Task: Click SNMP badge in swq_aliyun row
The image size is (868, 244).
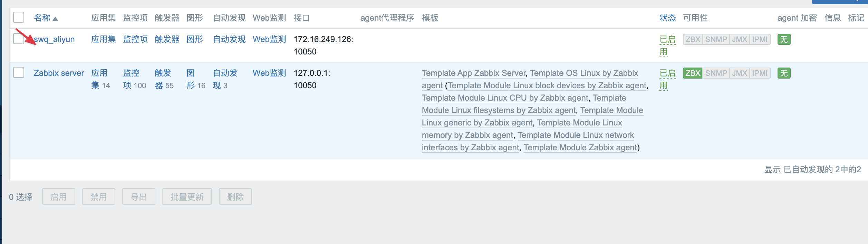Action: pyautogui.click(x=716, y=39)
